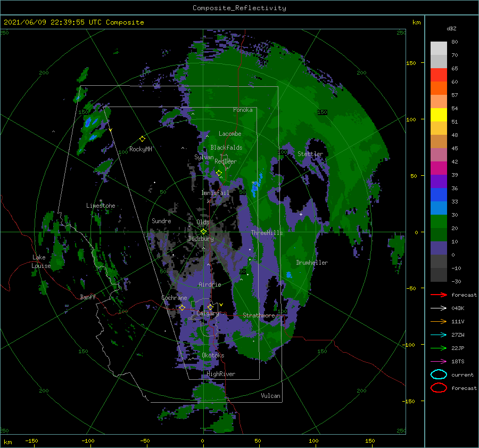The width and height of the screenshot is (479, 448).
Task: Click the 'current' legend label
Action: point(462,374)
